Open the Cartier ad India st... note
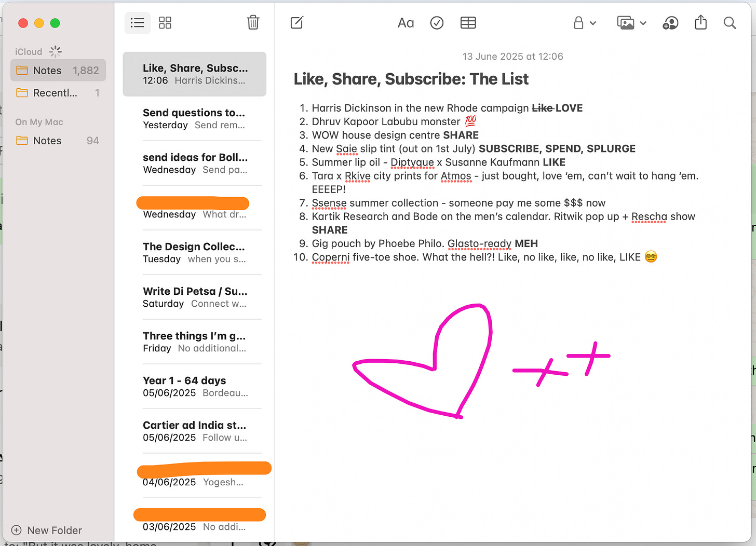The width and height of the screenshot is (756, 546). (x=195, y=431)
